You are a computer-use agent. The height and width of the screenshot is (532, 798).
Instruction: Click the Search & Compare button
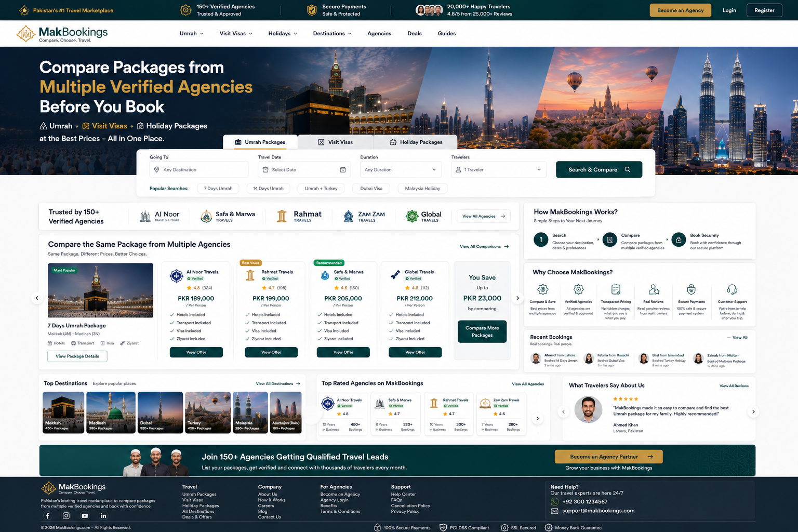tap(599, 169)
